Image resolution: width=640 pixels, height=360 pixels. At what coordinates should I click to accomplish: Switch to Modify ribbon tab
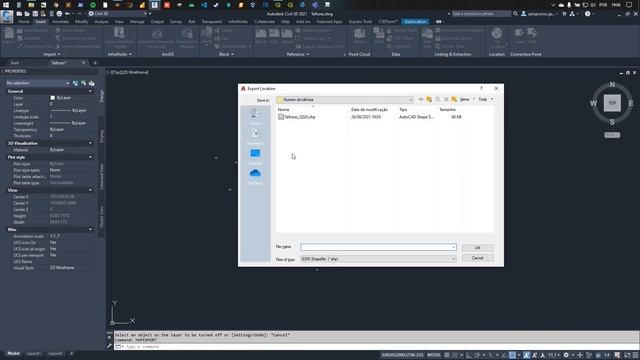[81, 22]
